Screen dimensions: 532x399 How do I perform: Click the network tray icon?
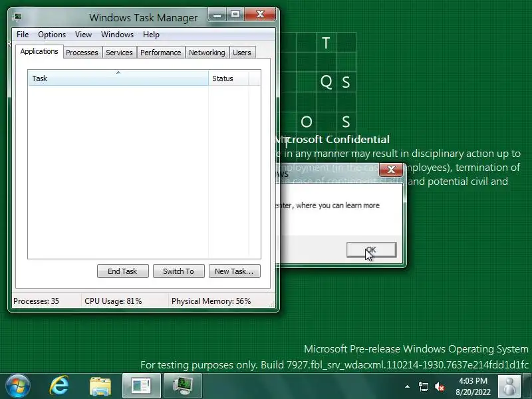coord(423,387)
